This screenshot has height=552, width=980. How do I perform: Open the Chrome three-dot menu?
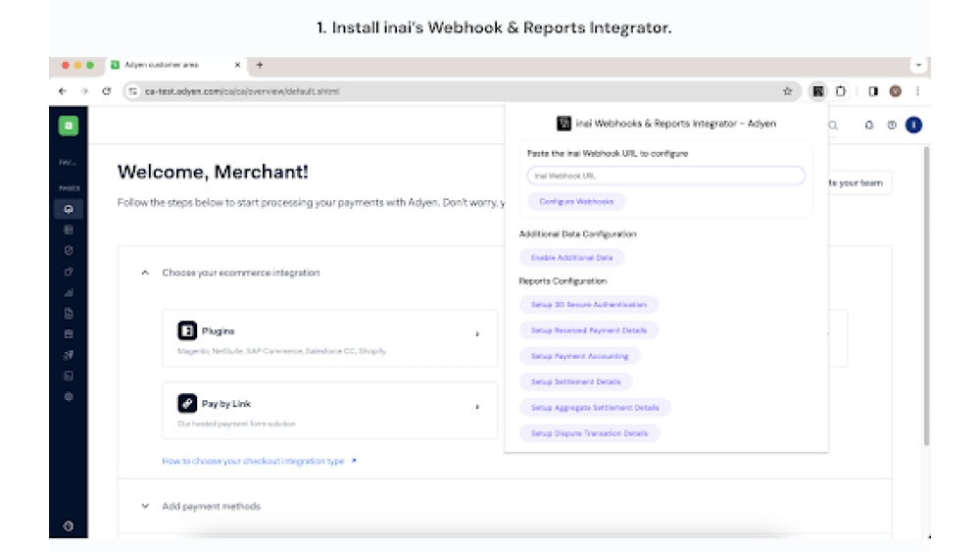[917, 91]
